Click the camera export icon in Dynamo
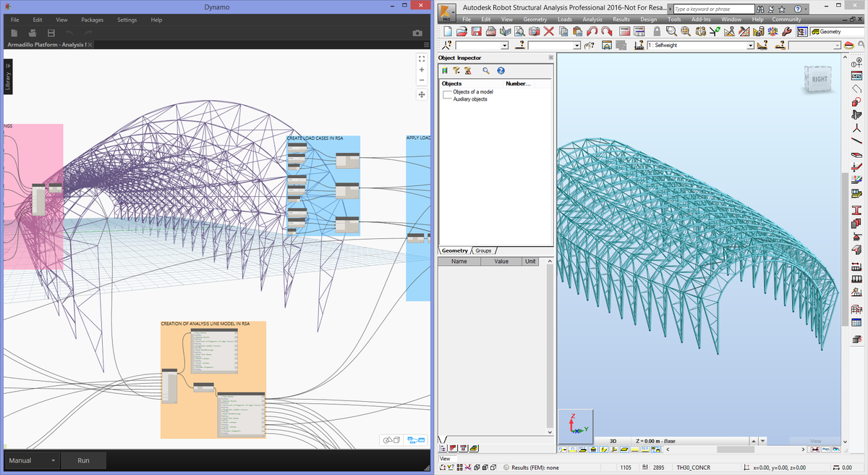This screenshot has width=868, height=475. pyautogui.click(x=417, y=33)
